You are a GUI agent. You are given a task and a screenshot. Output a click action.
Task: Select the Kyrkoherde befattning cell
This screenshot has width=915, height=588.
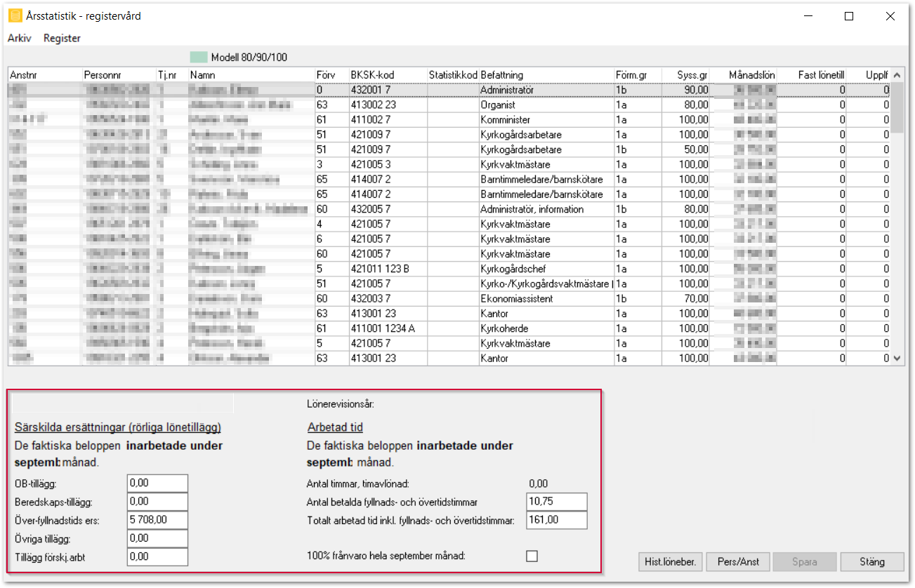coord(546,328)
